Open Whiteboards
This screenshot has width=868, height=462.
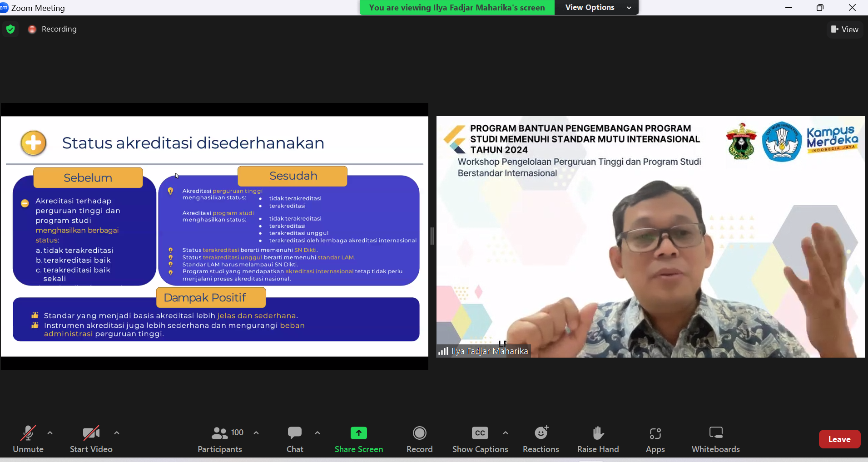[715, 439]
